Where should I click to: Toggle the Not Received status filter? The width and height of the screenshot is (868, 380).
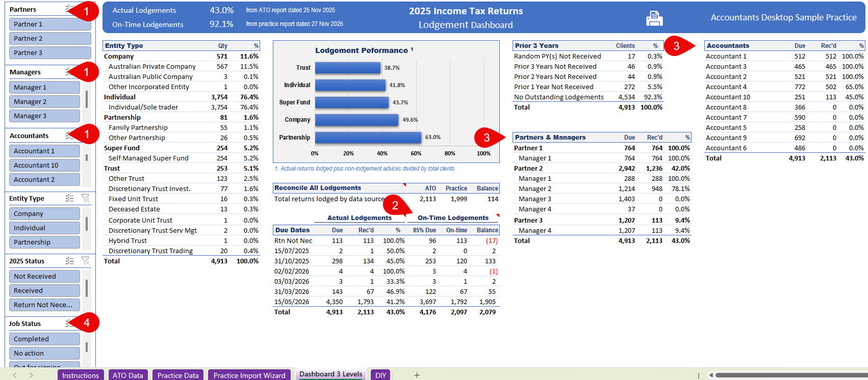click(44, 276)
